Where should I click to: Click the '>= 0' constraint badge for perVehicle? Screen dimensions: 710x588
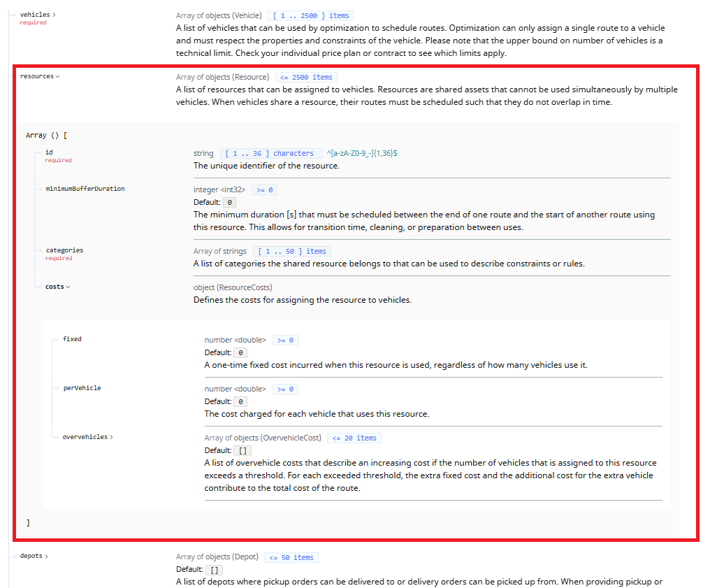[x=285, y=389]
